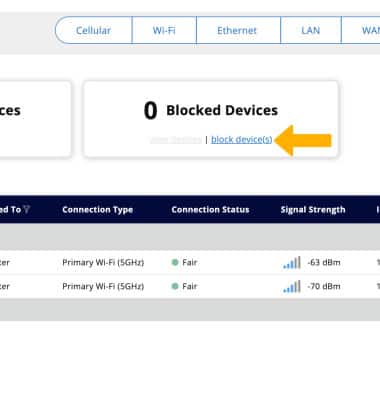380x400 pixels.
Task: Click the -70 dBm signal value
Action: [x=324, y=286]
